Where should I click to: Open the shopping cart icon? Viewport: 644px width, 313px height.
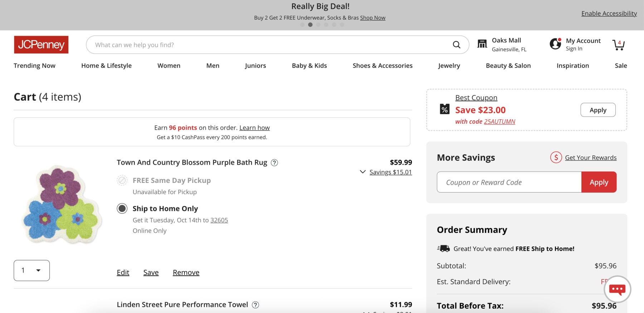click(618, 45)
